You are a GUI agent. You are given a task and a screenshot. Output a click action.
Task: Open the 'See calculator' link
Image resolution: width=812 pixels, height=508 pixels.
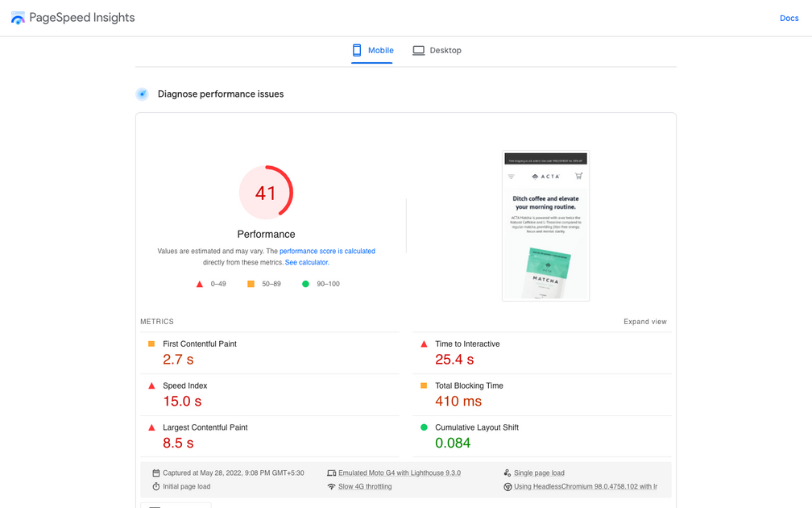[306, 262]
